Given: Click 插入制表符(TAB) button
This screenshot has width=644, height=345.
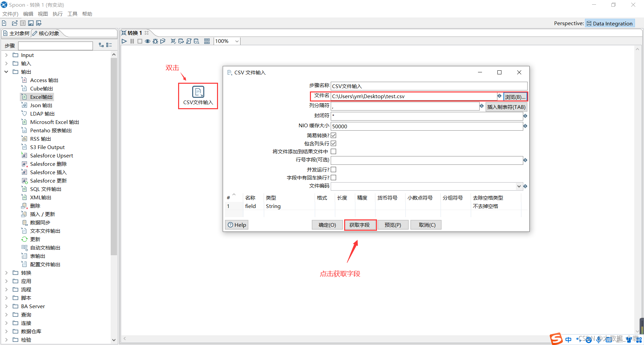Looking at the screenshot, I should [506, 107].
